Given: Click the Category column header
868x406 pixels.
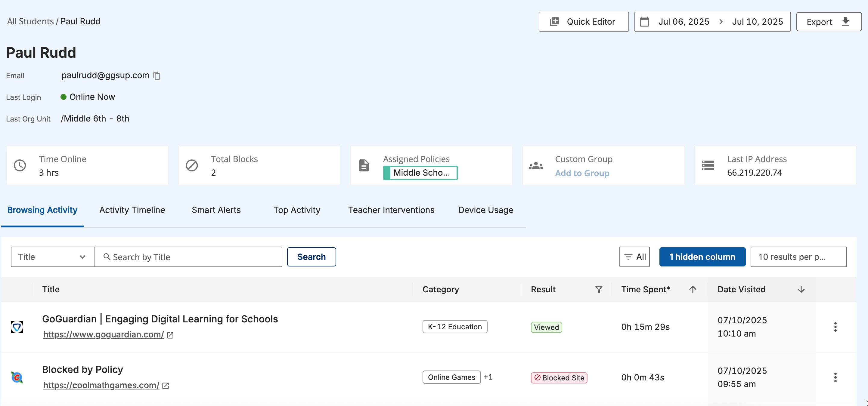Looking at the screenshot, I should (441, 289).
